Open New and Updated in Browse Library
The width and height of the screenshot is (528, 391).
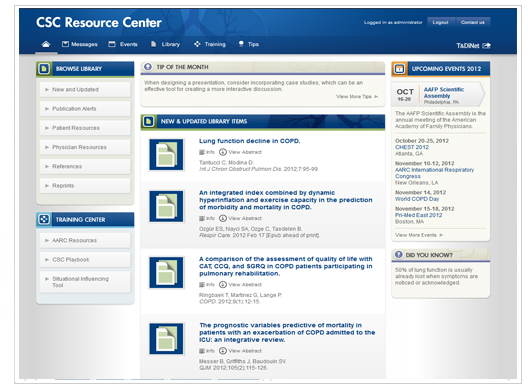(x=85, y=90)
